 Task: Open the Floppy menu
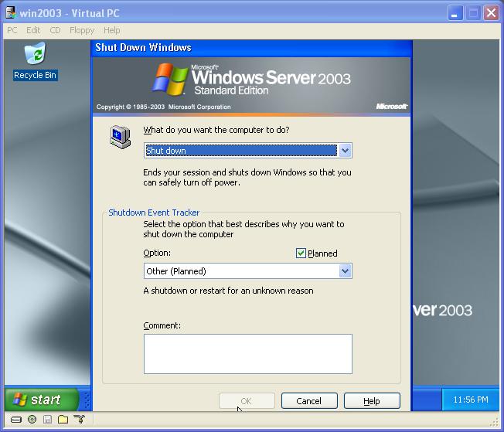tap(82, 30)
